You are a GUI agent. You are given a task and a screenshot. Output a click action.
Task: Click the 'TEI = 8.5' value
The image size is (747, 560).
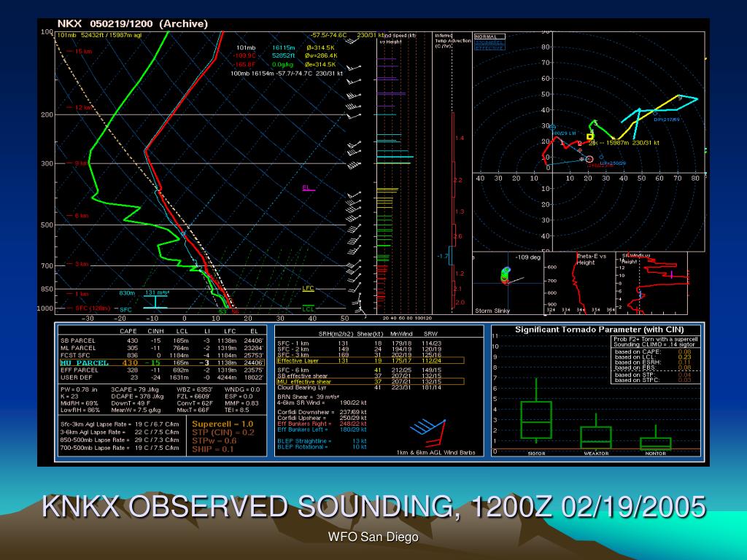coord(237,410)
